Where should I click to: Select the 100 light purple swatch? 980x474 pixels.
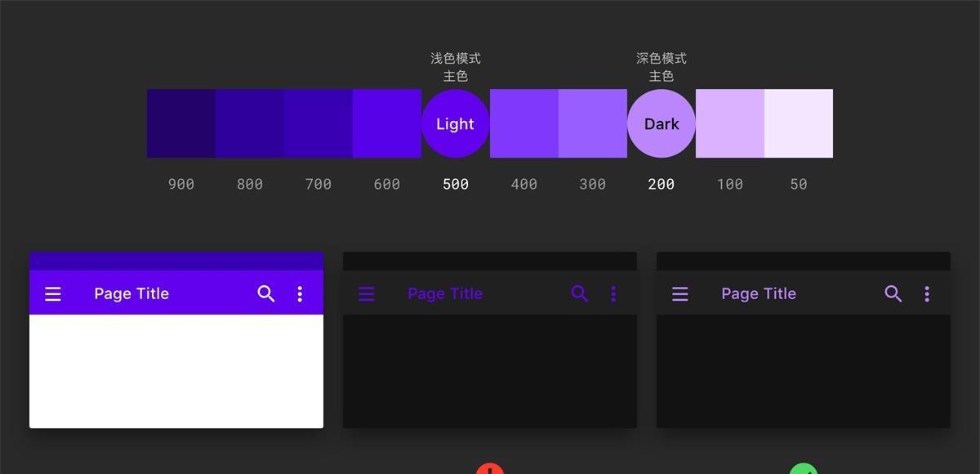[x=730, y=123]
